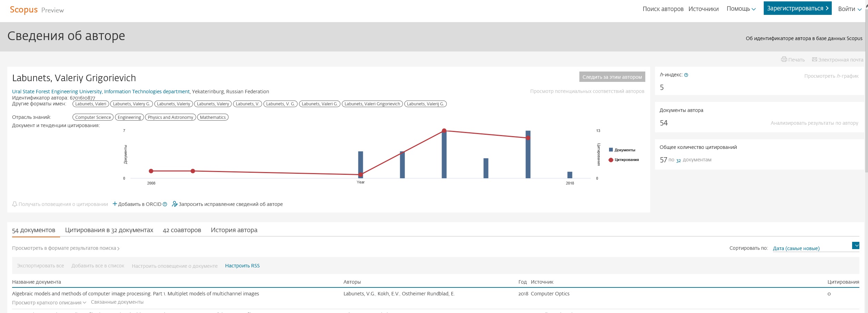Open the Настроить RSS link
The image size is (868, 313).
pos(242,266)
